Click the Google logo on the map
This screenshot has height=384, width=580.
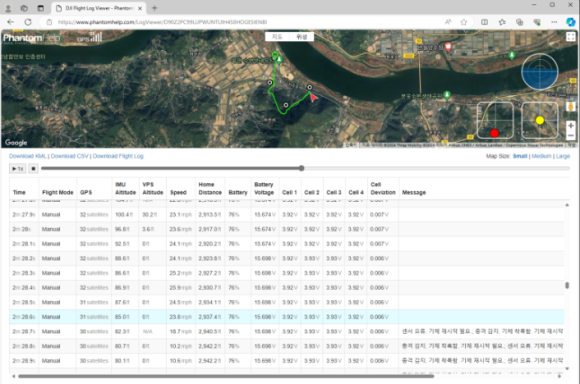click(x=16, y=142)
